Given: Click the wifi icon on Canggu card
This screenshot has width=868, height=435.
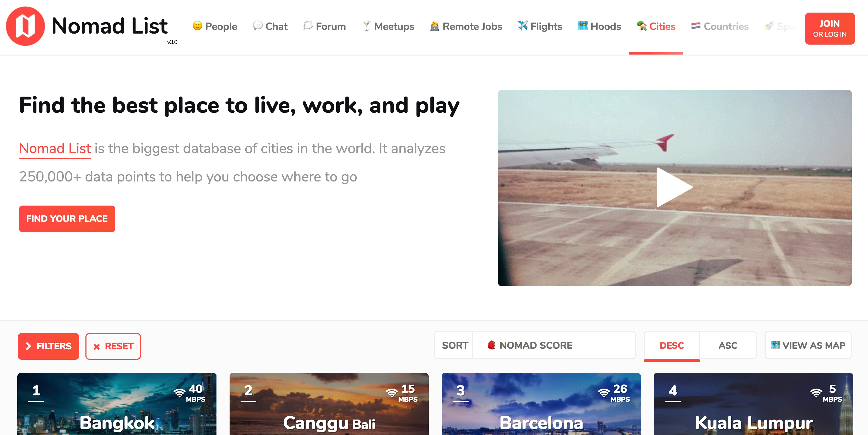Looking at the screenshot, I should (x=392, y=393).
